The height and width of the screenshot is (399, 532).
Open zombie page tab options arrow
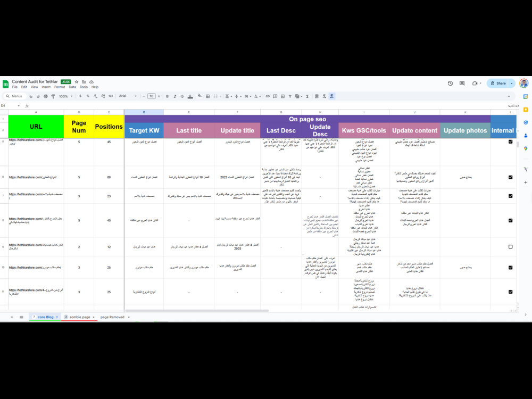point(94,317)
